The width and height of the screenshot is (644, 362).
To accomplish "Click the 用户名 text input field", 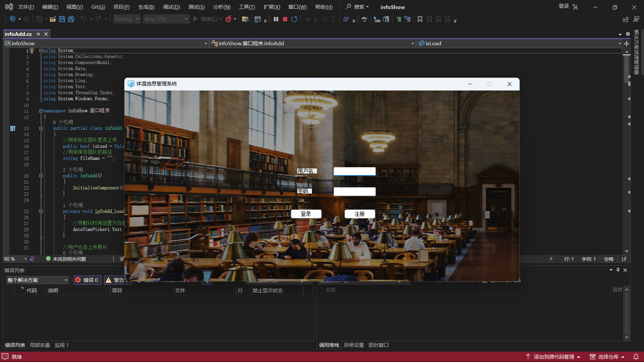I will coord(355,171).
